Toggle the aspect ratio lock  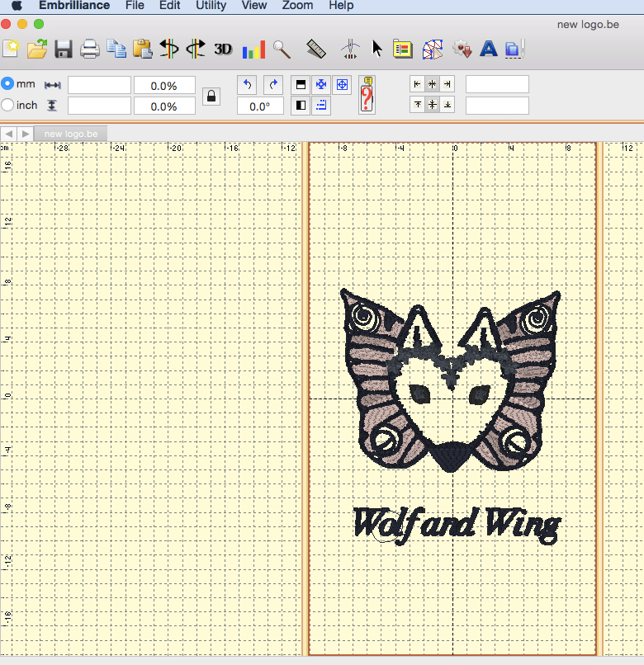[212, 96]
